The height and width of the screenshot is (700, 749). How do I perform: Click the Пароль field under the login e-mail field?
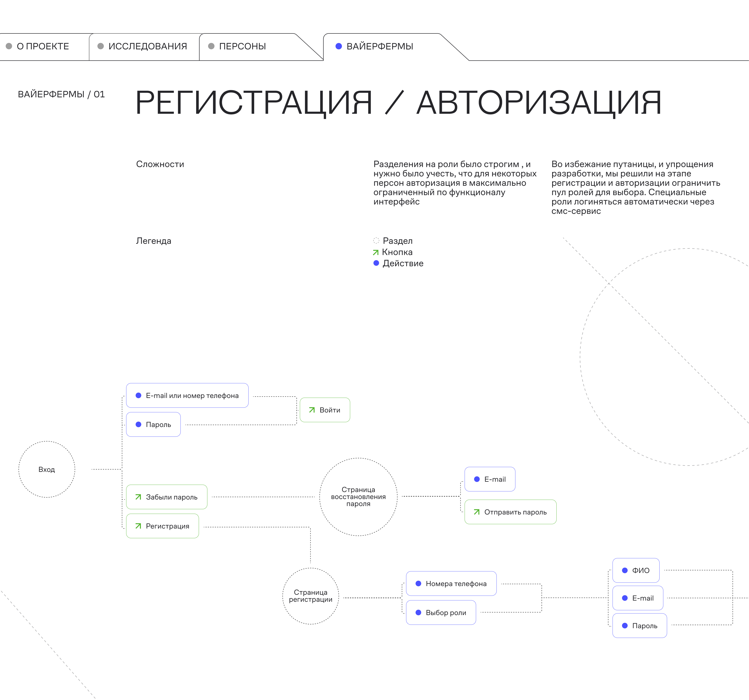(153, 424)
